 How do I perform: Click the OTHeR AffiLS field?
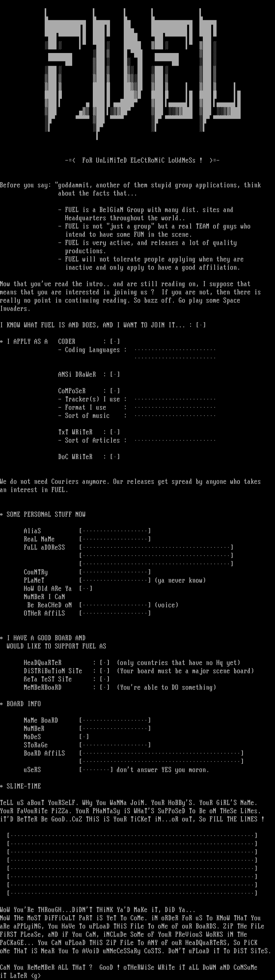pyautogui.click(x=115, y=613)
